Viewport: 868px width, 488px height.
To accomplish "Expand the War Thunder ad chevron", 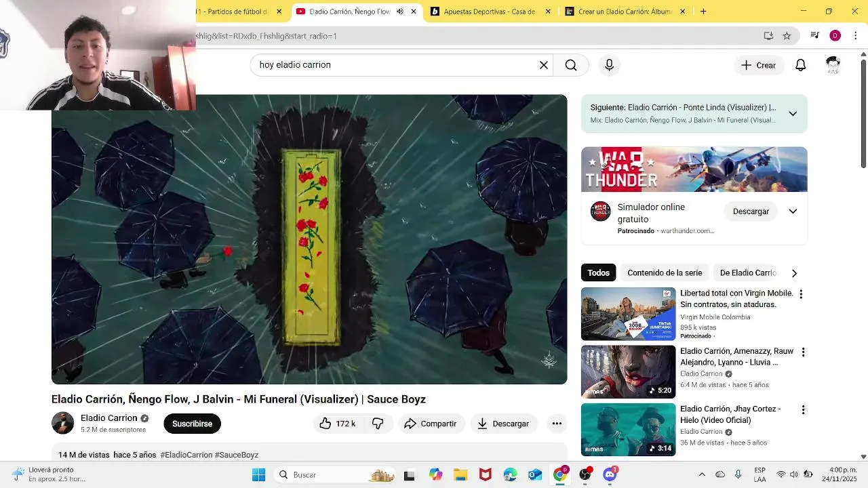I will [793, 211].
